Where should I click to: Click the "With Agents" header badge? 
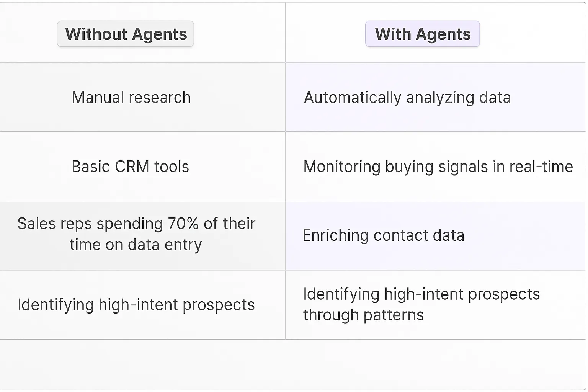click(x=422, y=34)
